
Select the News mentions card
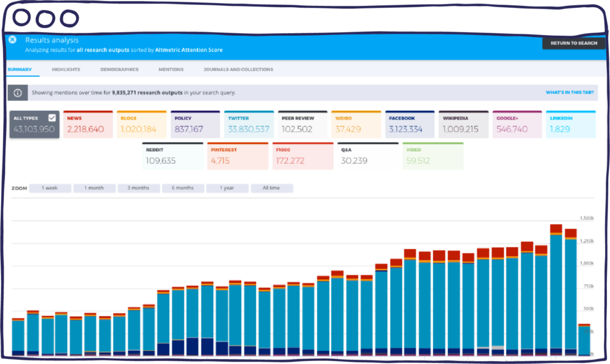click(88, 125)
